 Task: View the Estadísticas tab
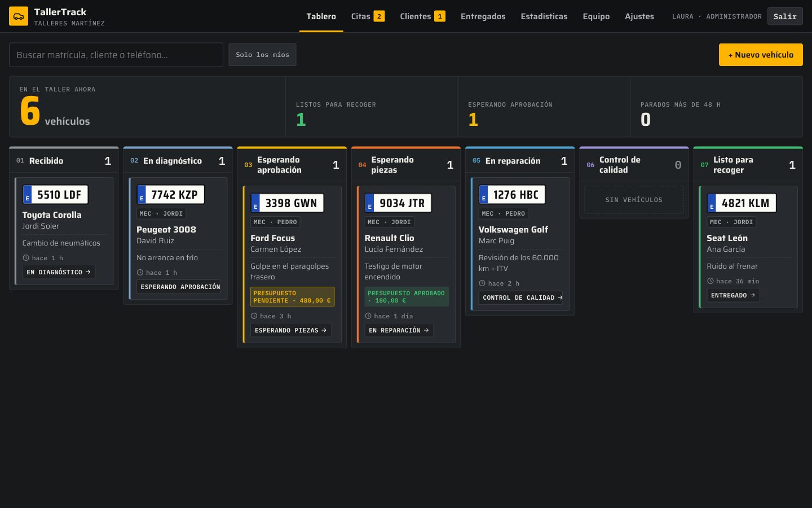544,16
